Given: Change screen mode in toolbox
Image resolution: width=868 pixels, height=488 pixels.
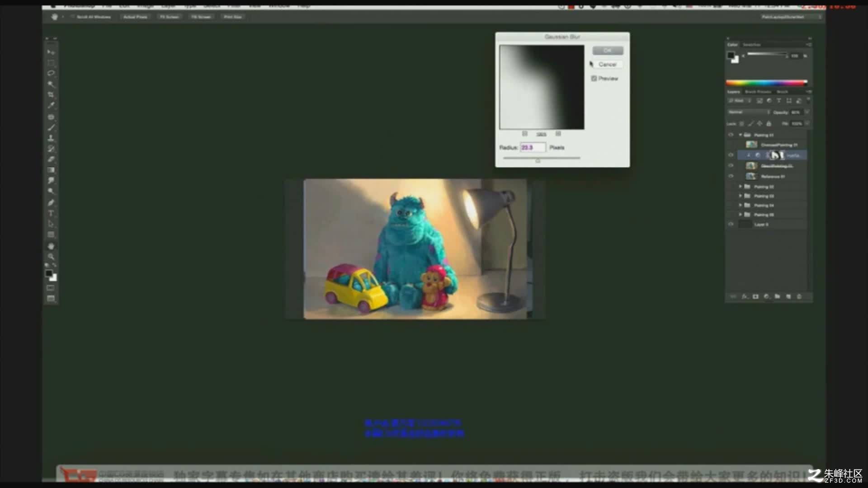Looking at the screenshot, I should (x=51, y=299).
